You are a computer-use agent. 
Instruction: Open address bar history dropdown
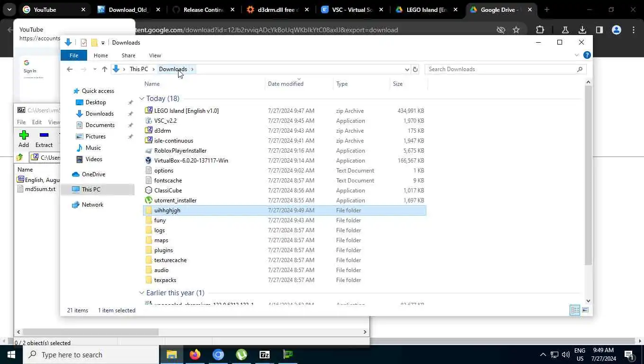407,69
